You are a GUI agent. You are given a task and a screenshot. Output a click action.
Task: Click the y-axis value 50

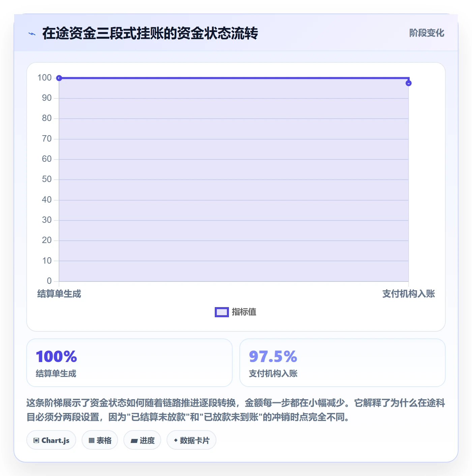(47, 179)
